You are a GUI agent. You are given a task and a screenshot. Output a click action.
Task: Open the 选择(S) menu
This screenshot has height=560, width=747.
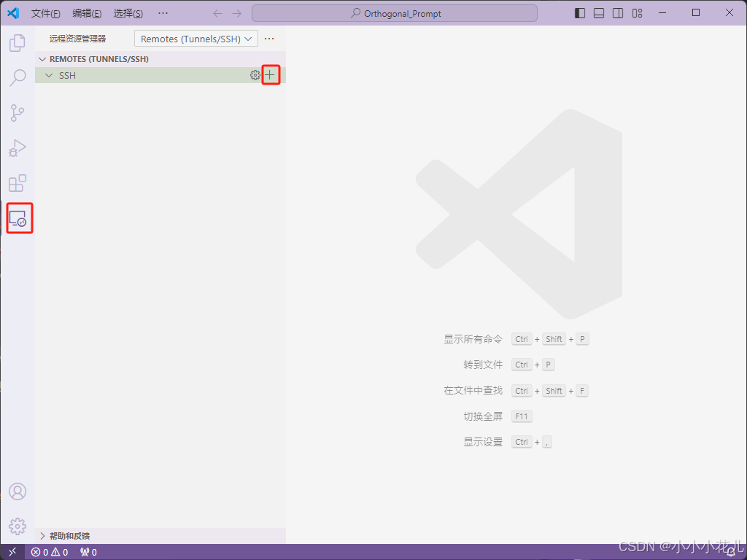click(x=128, y=13)
